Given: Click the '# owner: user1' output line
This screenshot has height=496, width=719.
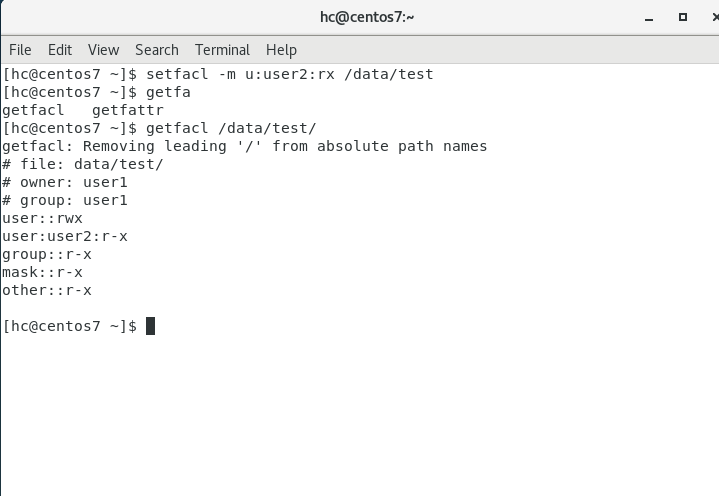Looking at the screenshot, I should coord(65,182).
